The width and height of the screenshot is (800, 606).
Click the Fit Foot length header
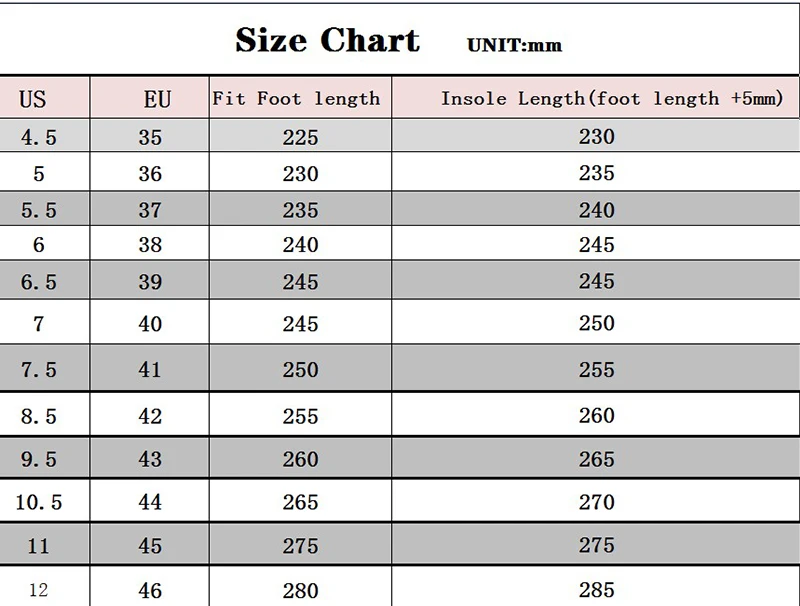click(x=296, y=98)
